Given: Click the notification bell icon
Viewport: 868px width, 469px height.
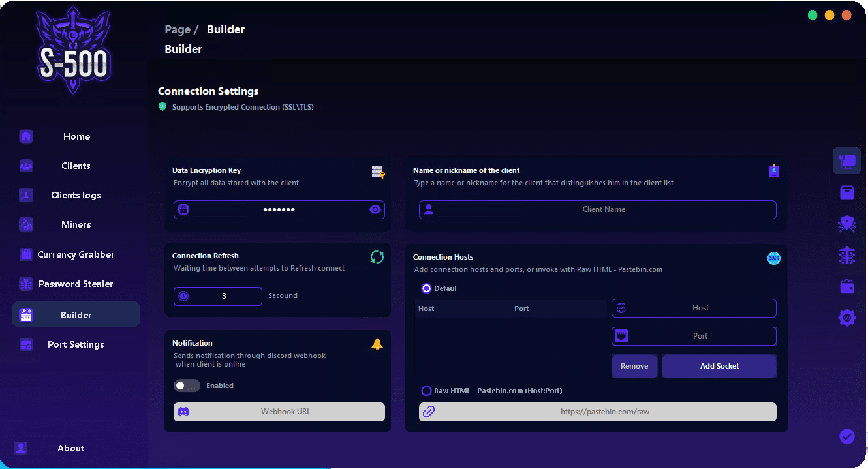Looking at the screenshot, I should pos(377,344).
